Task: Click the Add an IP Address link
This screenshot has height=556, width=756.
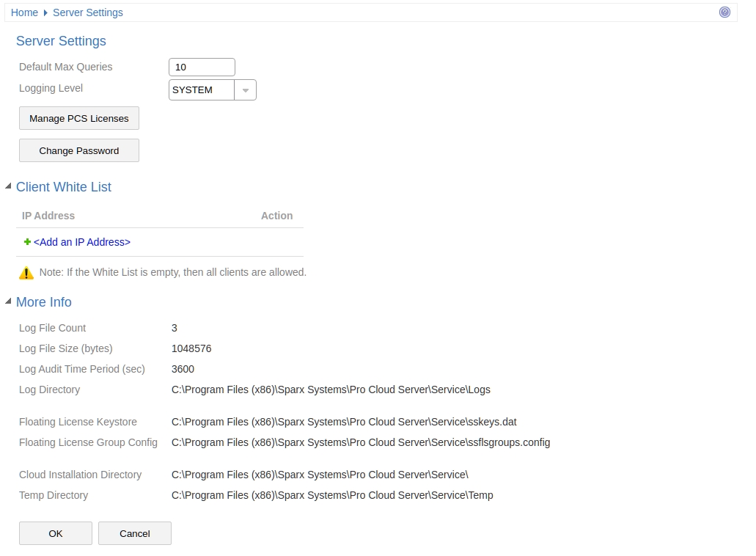Action: pos(82,242)
